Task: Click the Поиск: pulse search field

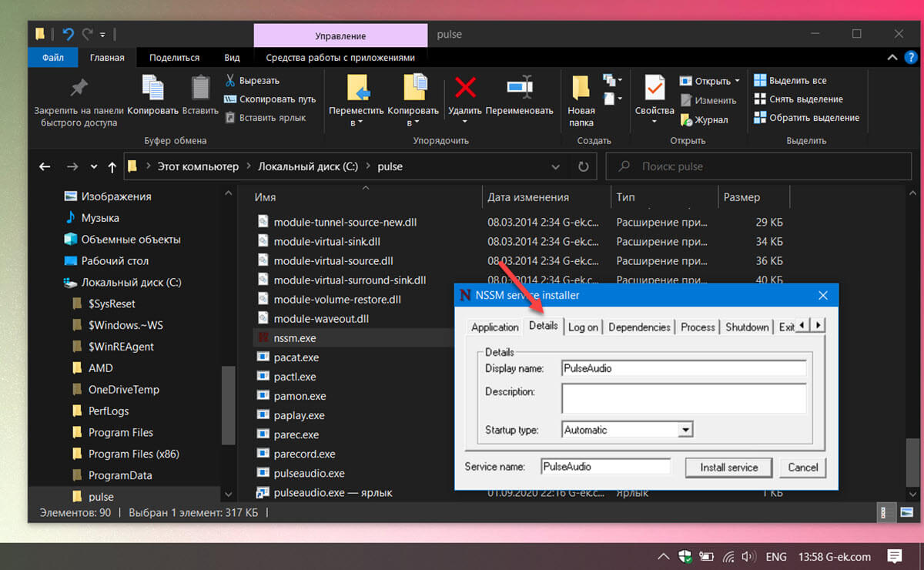Action: coord(758,166)
